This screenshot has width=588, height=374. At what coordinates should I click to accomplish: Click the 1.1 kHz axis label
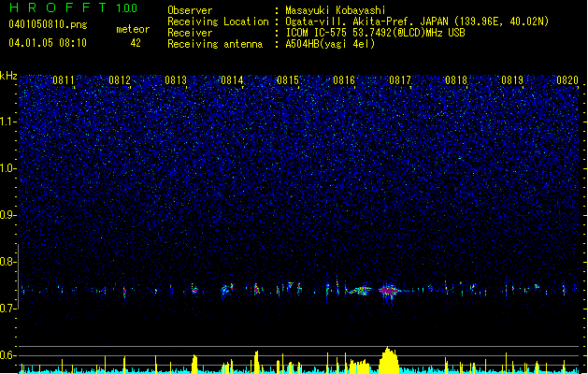coord(8,122)
